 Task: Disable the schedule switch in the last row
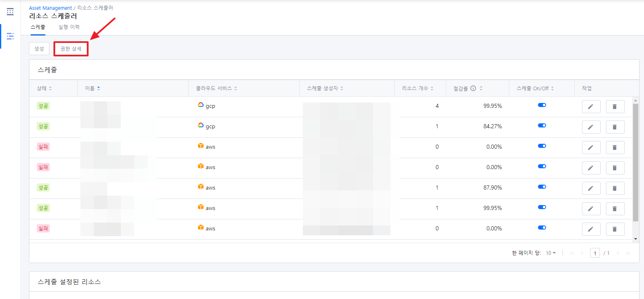(542, 228)
